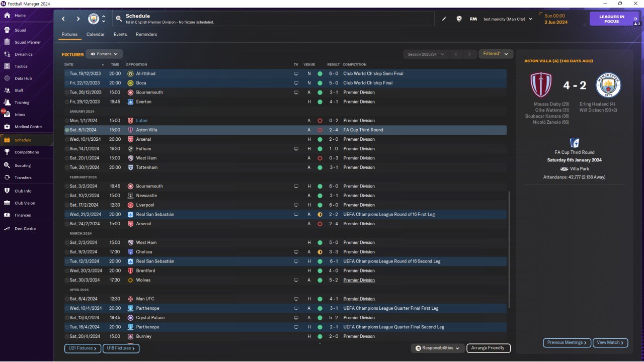Open the Luton opposition link
The image size is (644, 362).
(141, 121)
